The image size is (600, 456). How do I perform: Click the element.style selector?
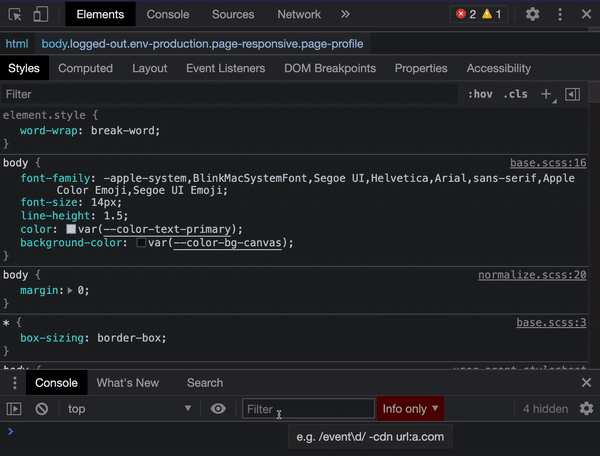point(44,115)
